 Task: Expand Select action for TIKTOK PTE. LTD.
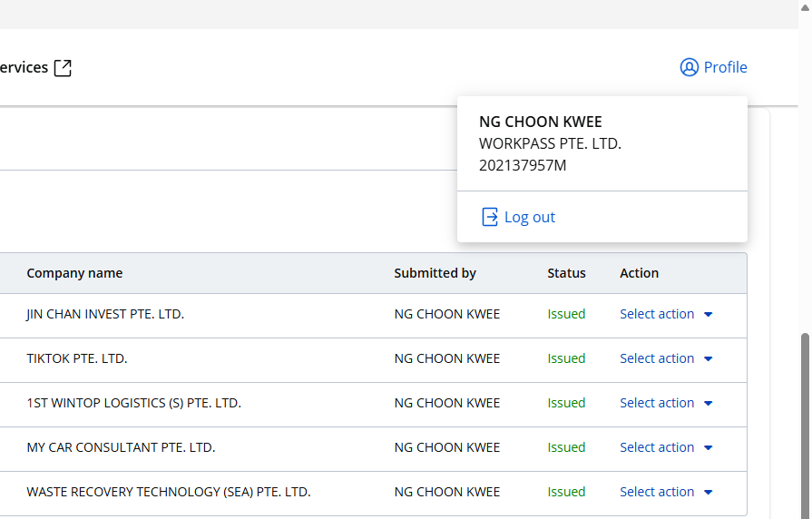pyautogui.click(x=666, y=358)
